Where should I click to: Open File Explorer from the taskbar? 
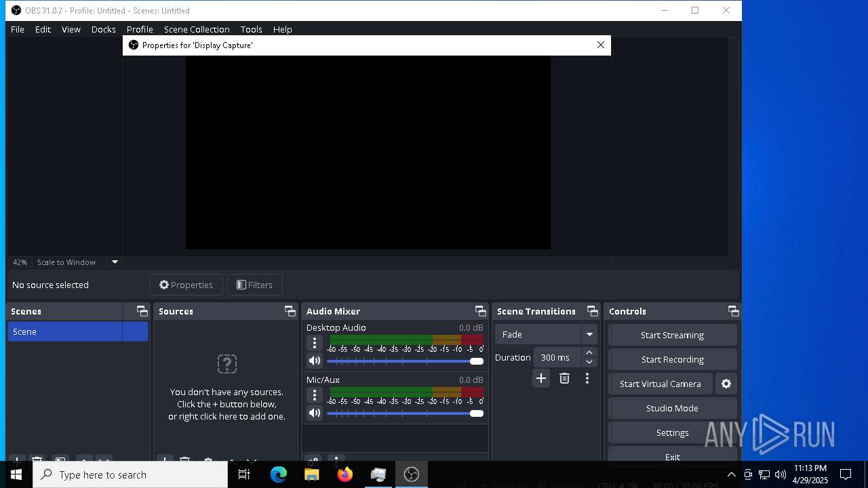(312, 474)
